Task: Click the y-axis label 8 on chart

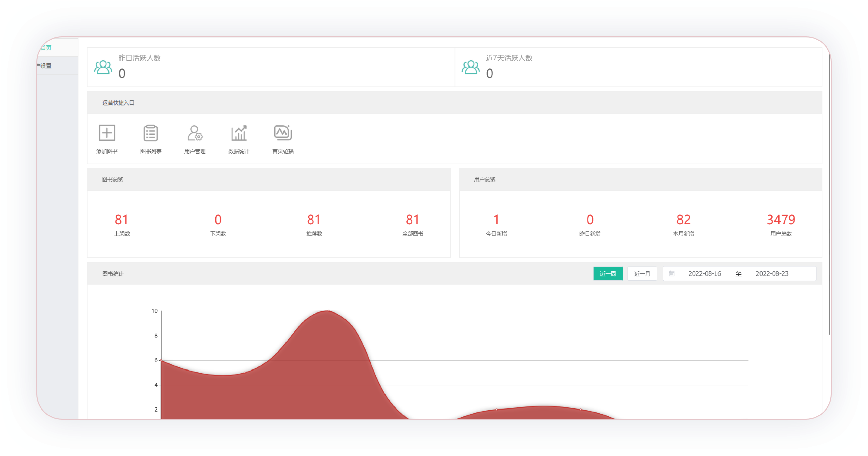Action: (x=156, y=336)
